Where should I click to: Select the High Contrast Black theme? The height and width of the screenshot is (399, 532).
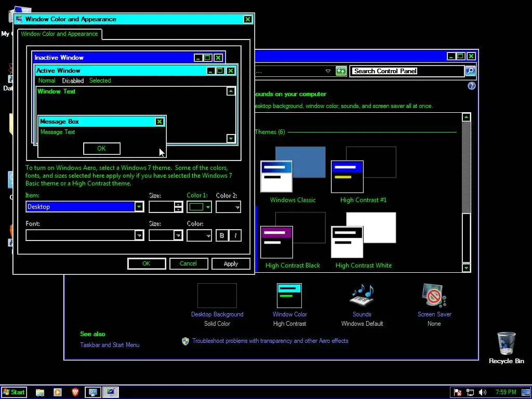tap(293, 241)
